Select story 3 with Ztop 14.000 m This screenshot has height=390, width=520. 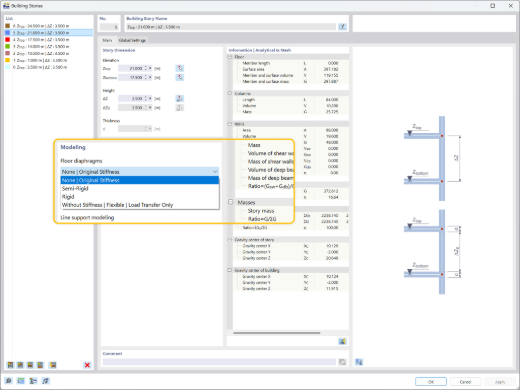coord(49,46)
